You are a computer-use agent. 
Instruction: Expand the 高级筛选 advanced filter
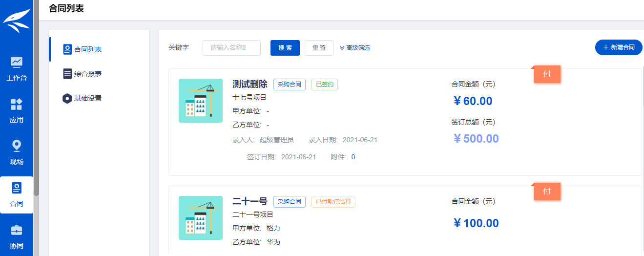355,48
